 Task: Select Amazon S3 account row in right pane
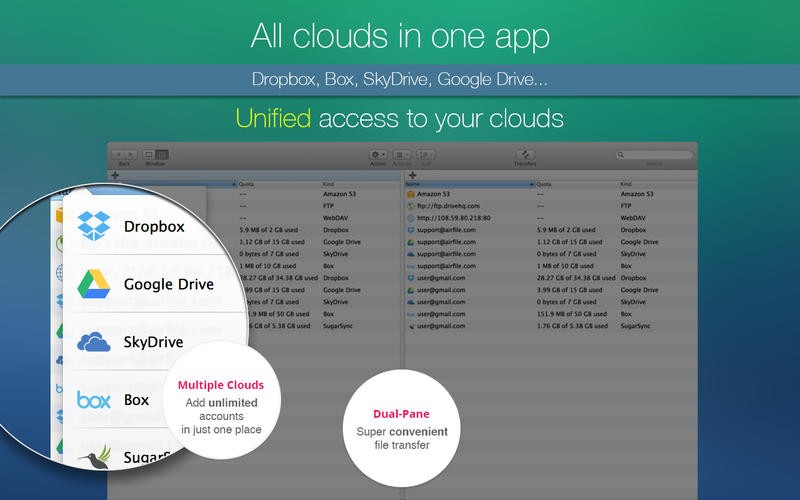(551, 194)
